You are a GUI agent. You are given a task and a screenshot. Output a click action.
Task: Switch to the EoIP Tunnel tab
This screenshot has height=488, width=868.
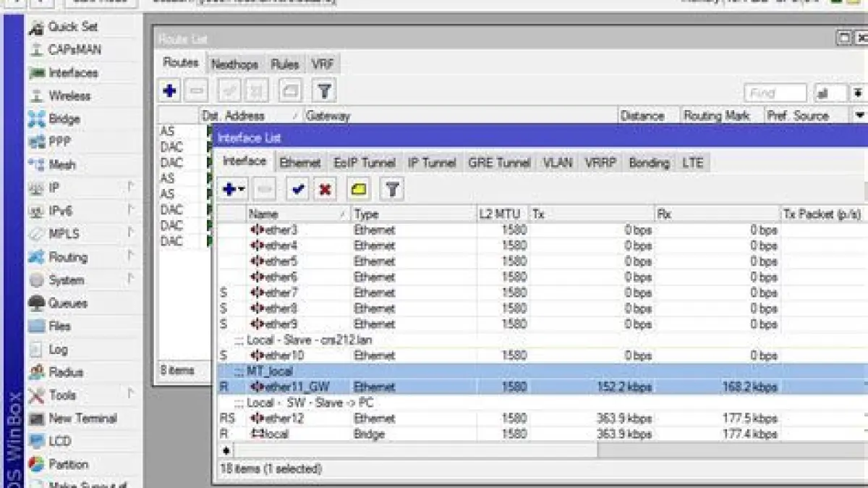pos(364,163)
